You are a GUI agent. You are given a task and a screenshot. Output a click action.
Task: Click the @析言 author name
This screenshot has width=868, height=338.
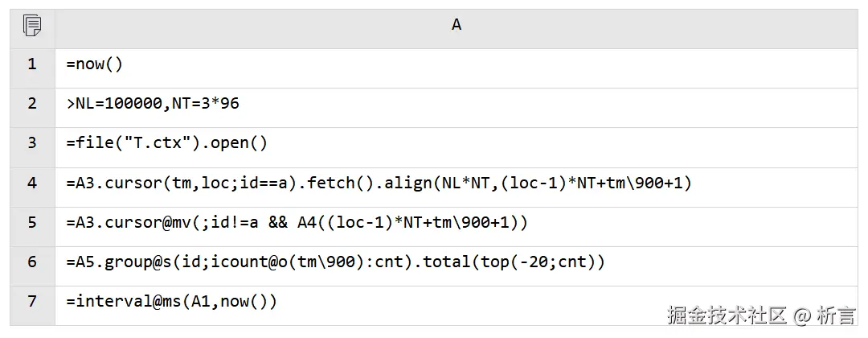[x=828, y=315]
